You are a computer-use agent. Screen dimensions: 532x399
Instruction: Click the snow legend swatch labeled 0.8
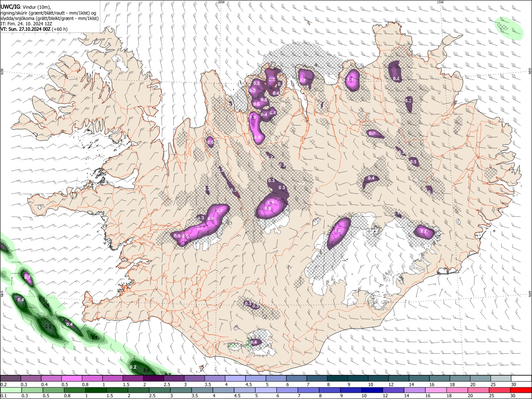click(x=92, y=379)
